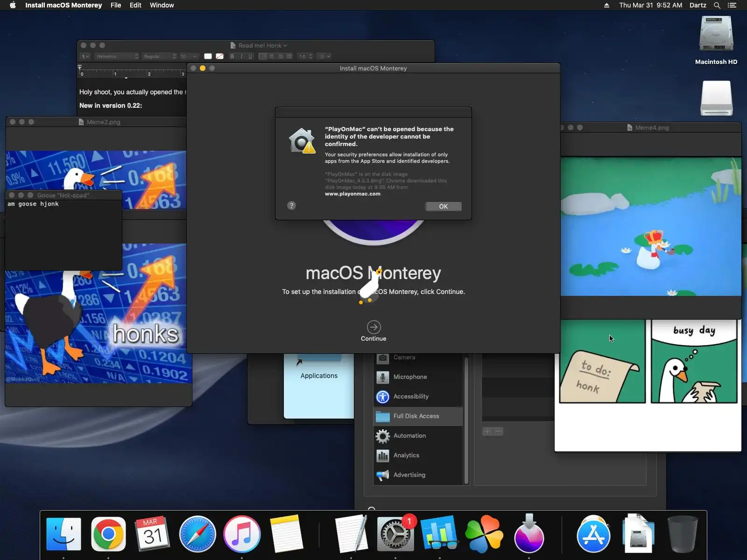Open the Calendar app in the Dock
The height and width of the screenshot is (560, 747).
(153, 534)
